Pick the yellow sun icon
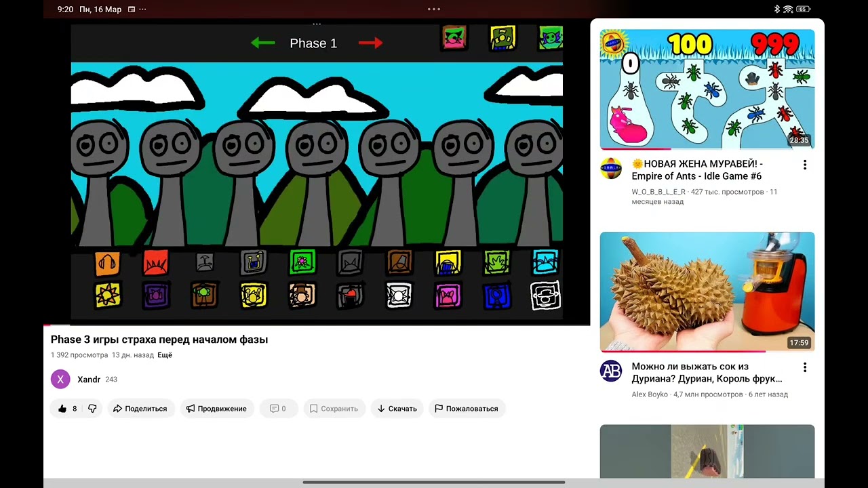The height and width of the screenshot is (488, 868). pos(107,295)
